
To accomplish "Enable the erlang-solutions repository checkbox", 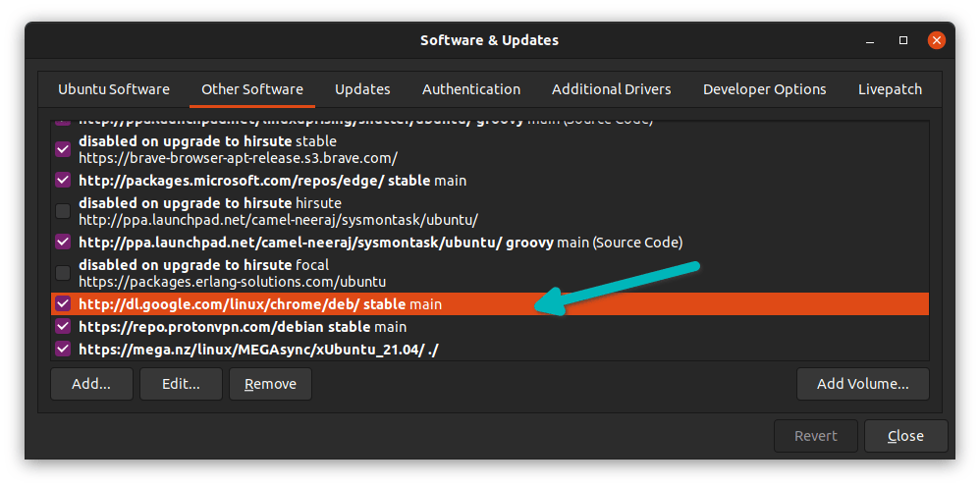I will click(63, 272).
